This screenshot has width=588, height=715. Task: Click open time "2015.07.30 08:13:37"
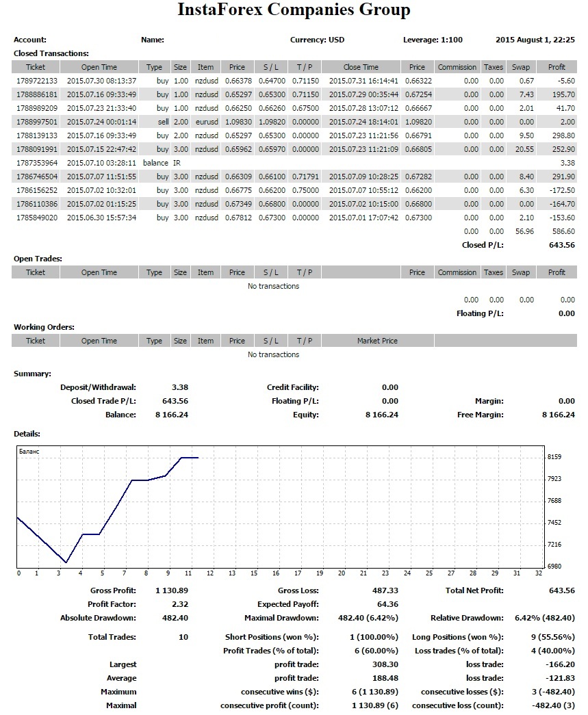click(102, 81)
